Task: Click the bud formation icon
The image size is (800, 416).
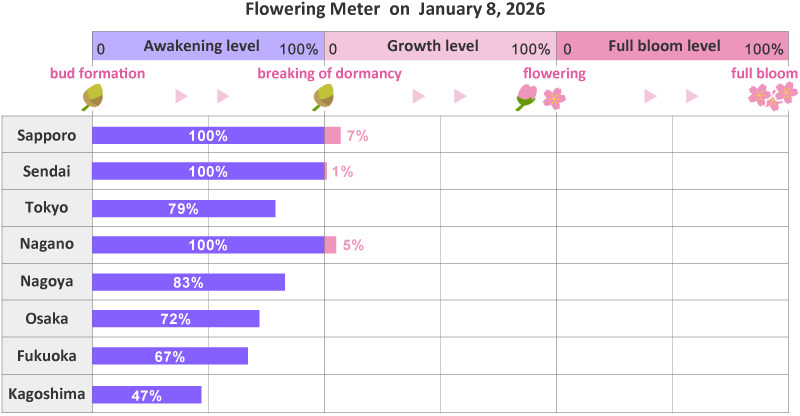Action: (x=93, y=96)
